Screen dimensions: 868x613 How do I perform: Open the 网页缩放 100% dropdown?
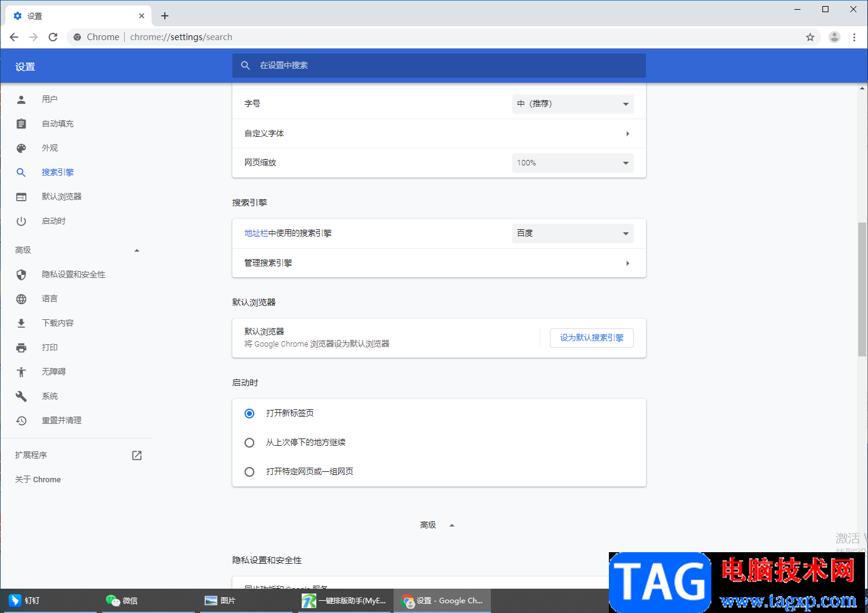573,163
